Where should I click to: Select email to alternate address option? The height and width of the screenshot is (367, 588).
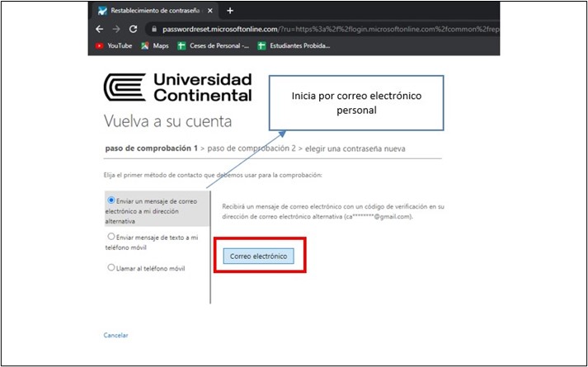tap(111, 200)
